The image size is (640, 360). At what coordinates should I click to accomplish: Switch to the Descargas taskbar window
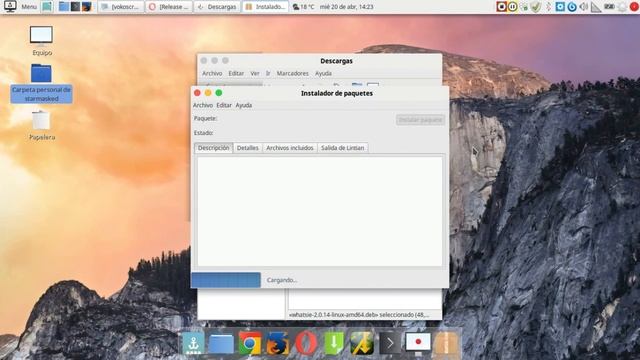point(217,7)
